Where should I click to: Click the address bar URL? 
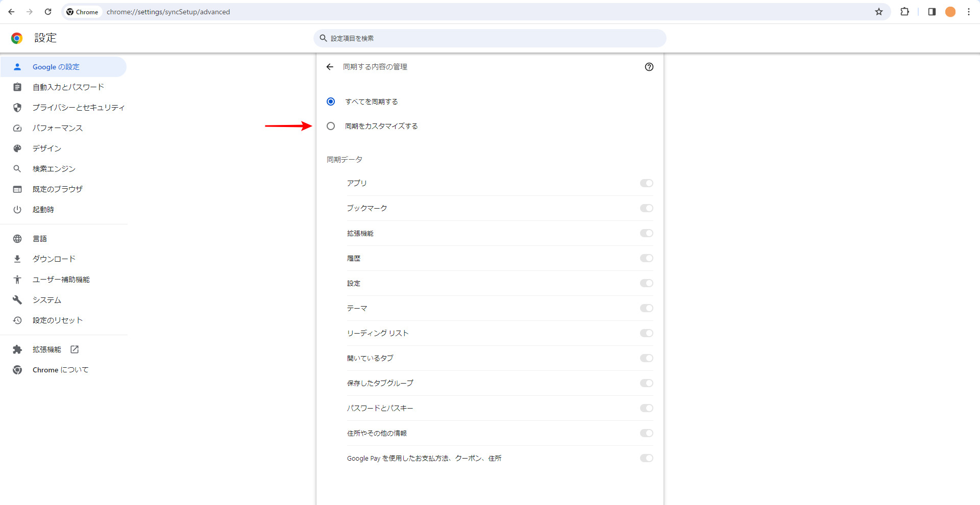tap(168, 12)
